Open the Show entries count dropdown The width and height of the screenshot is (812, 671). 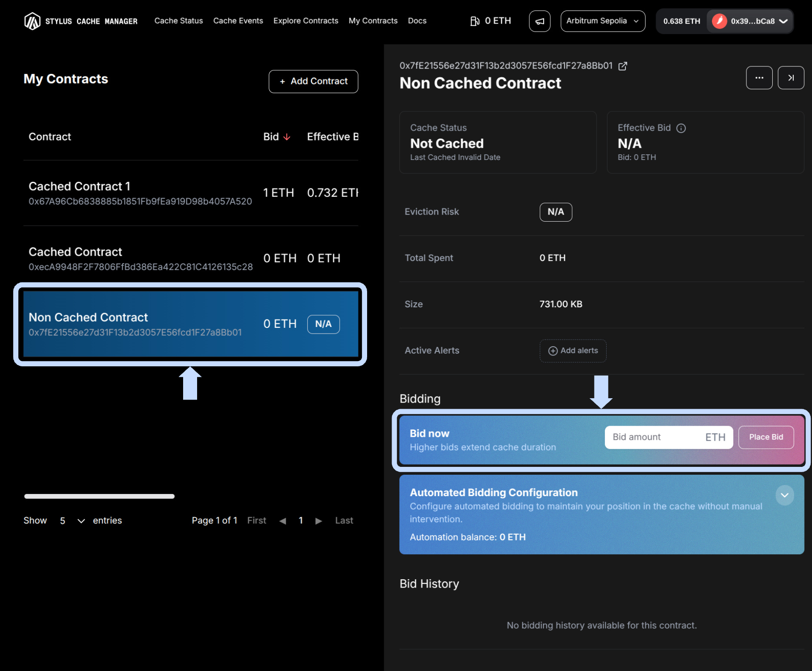(73, 521)
